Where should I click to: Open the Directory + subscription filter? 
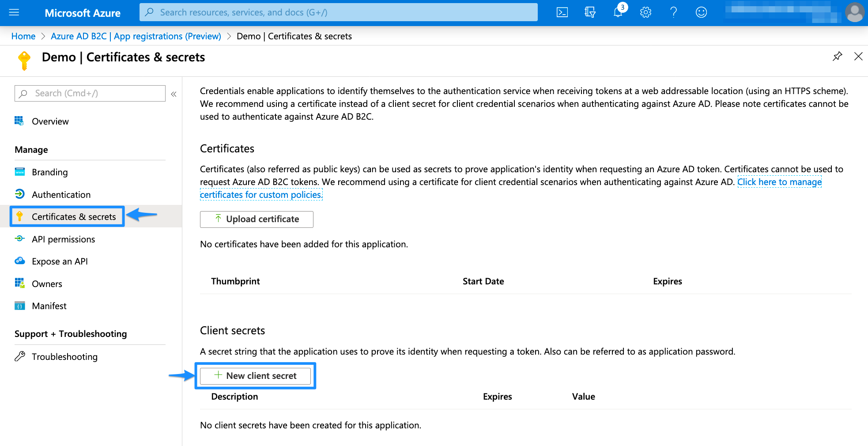pos(590,12)
